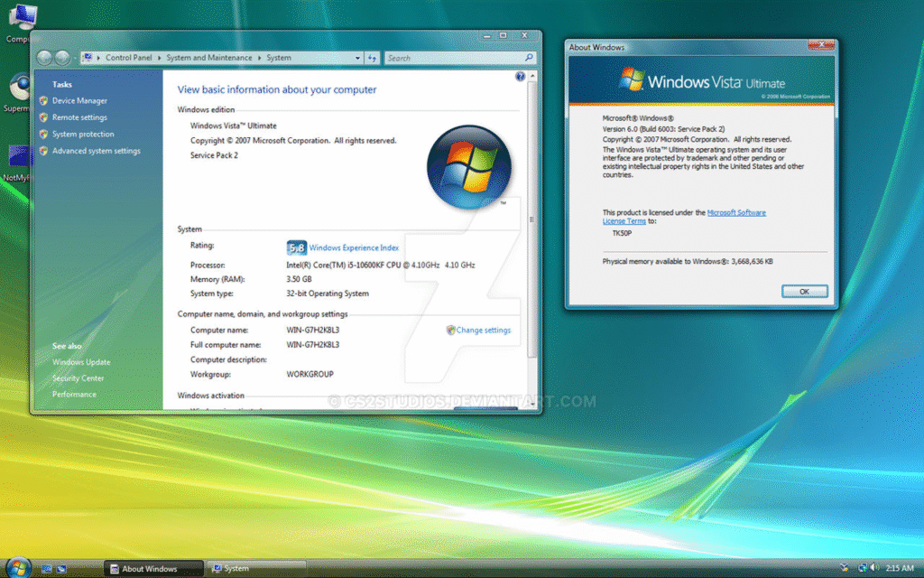
Task: Switch to About Windows taskbar button
Action: (x=149, y=568)
